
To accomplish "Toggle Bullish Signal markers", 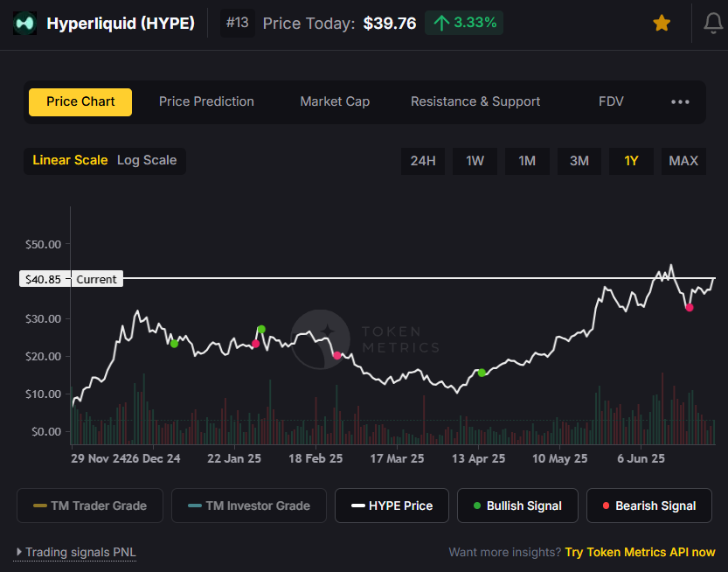I will pyautogui.click(x=517, y=506).
